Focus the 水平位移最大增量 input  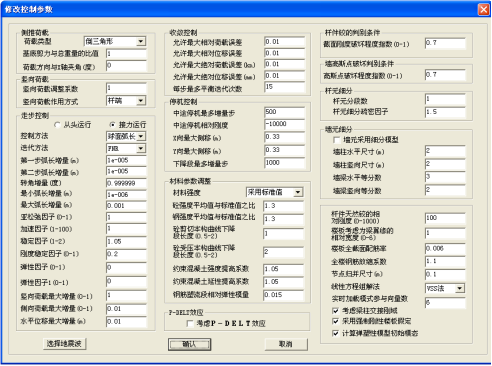126,322
